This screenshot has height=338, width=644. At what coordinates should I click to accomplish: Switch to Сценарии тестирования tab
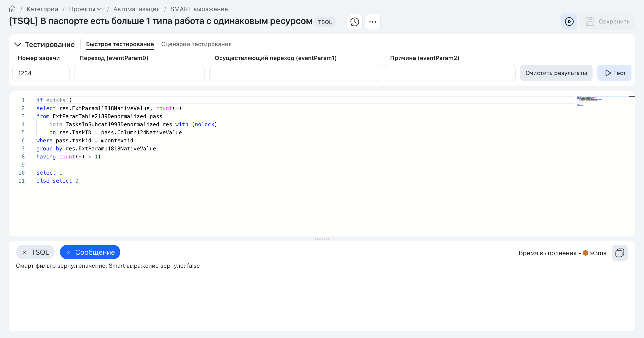point(196,44)
